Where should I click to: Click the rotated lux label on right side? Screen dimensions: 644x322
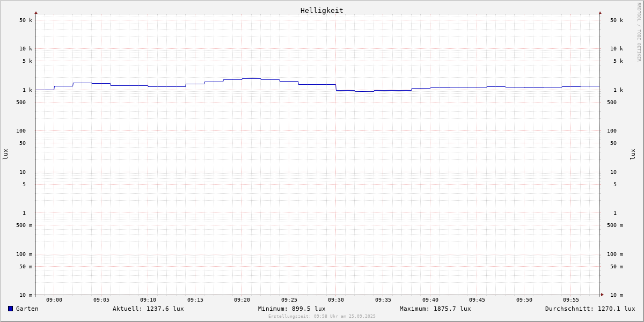pyautogui.click(x=633, y=154)
